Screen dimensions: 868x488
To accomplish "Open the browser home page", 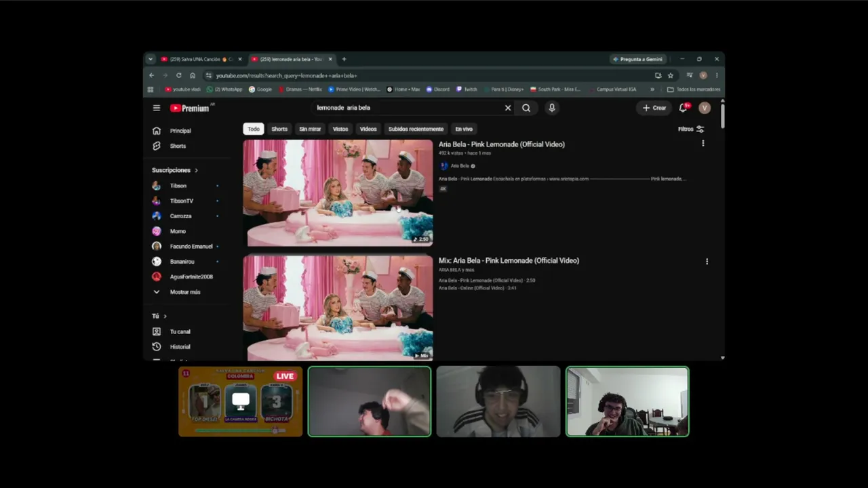I will [193, 75].
